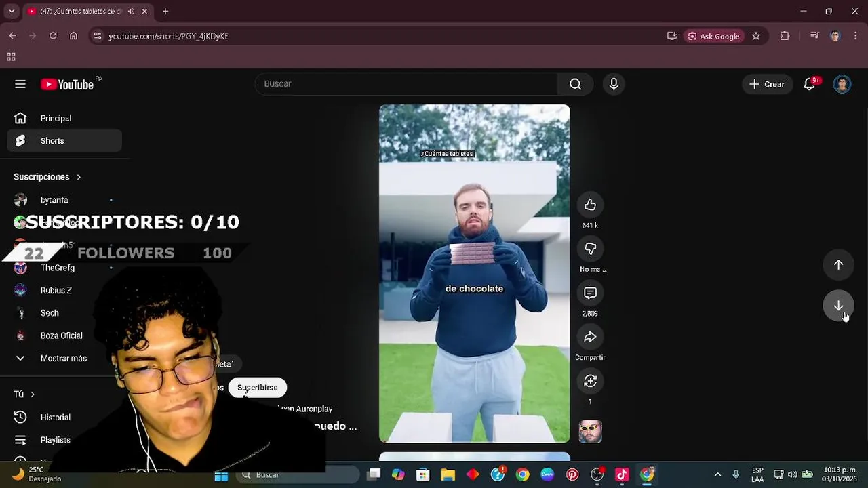The image size is (868, 488).
Task: Install app icon in the address bar
Action: [x=672, y=36]
